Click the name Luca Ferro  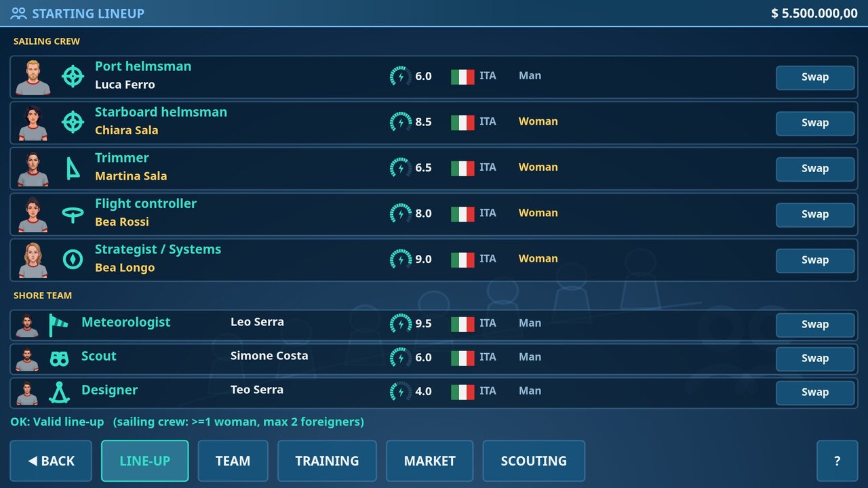pos(125,85)
